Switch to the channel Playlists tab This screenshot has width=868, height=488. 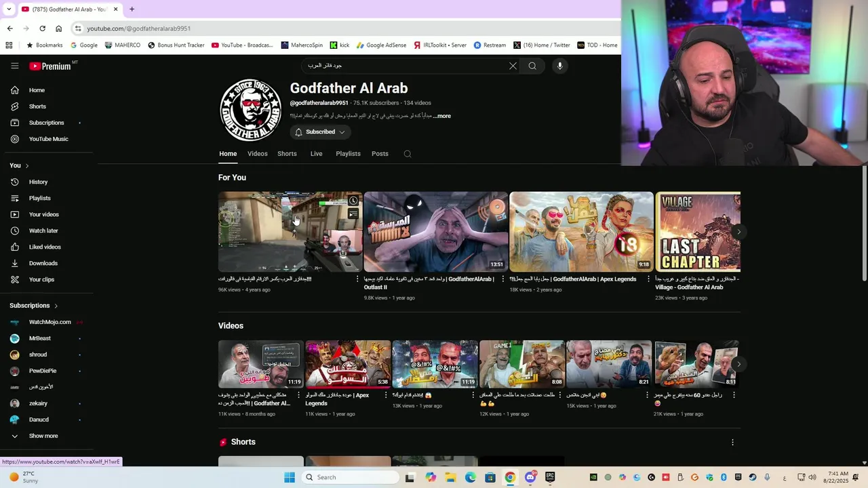tap(348, 154)
